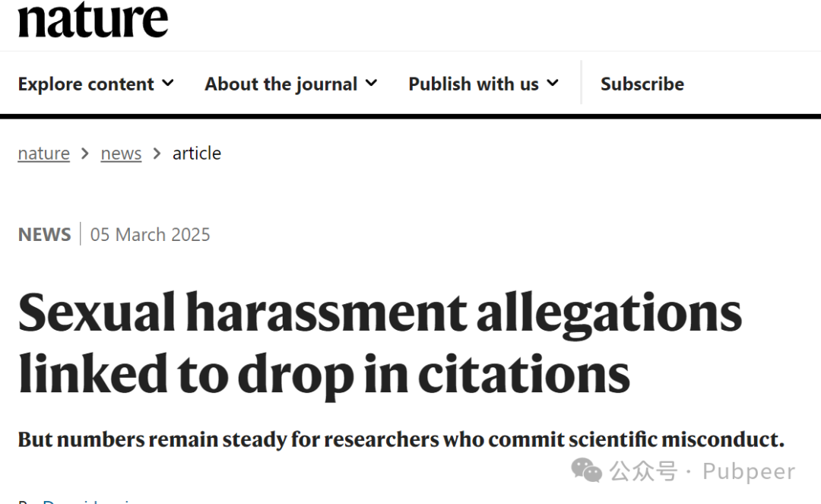Click the breadcrumb arrow after nature
821x504 pixels.
click(85, 154)
